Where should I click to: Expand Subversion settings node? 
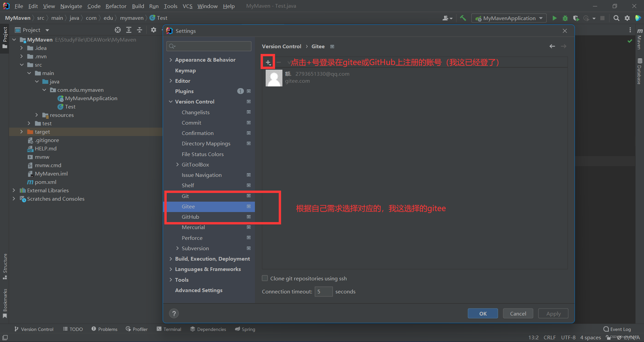(177, 248)
